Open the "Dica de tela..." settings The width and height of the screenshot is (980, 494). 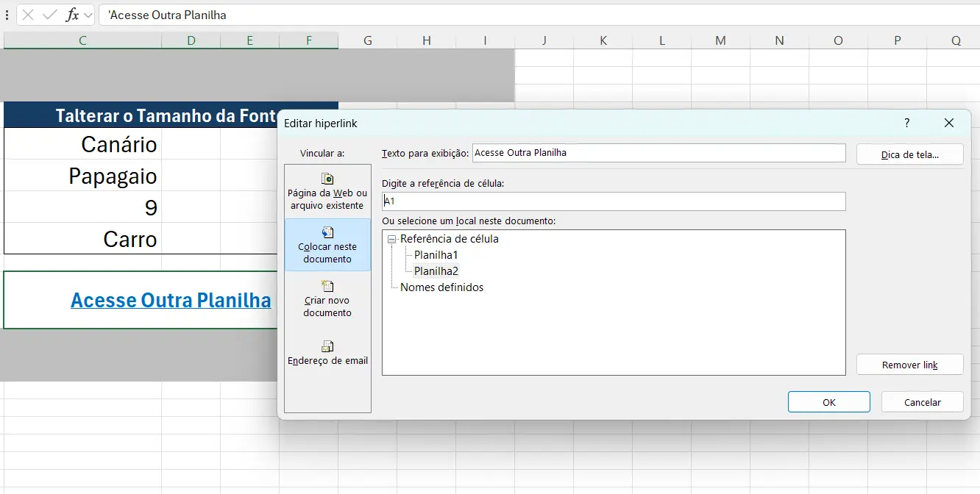(x=909, y=154)
